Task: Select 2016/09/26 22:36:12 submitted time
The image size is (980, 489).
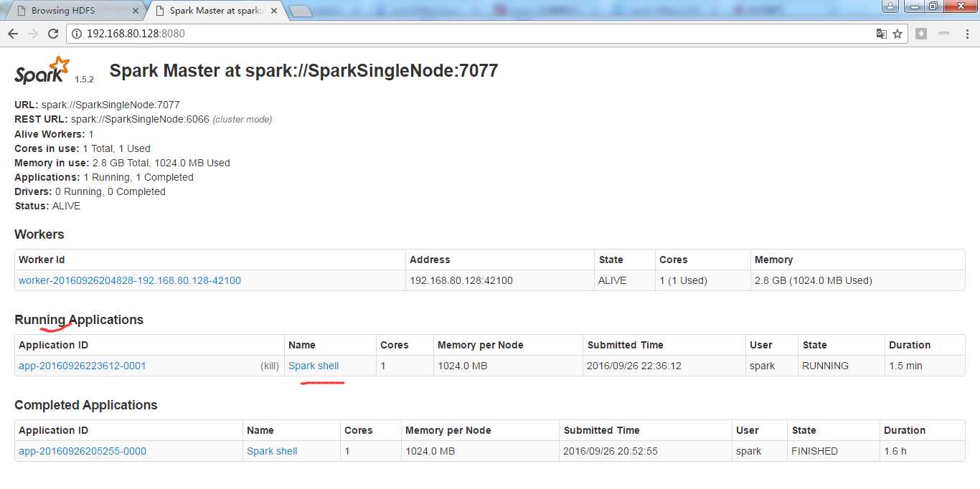Action: pyautogui.click(x=634, y=366)
